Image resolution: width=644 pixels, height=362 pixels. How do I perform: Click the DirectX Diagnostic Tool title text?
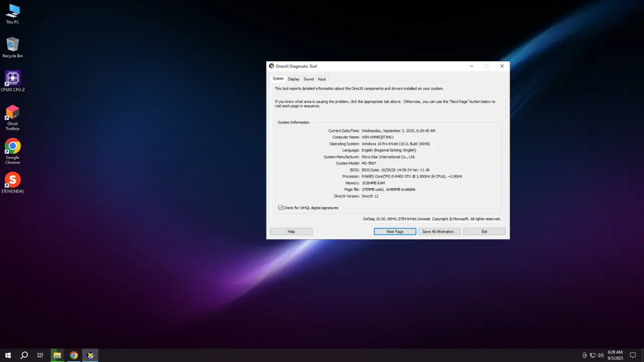click(296, 66)
